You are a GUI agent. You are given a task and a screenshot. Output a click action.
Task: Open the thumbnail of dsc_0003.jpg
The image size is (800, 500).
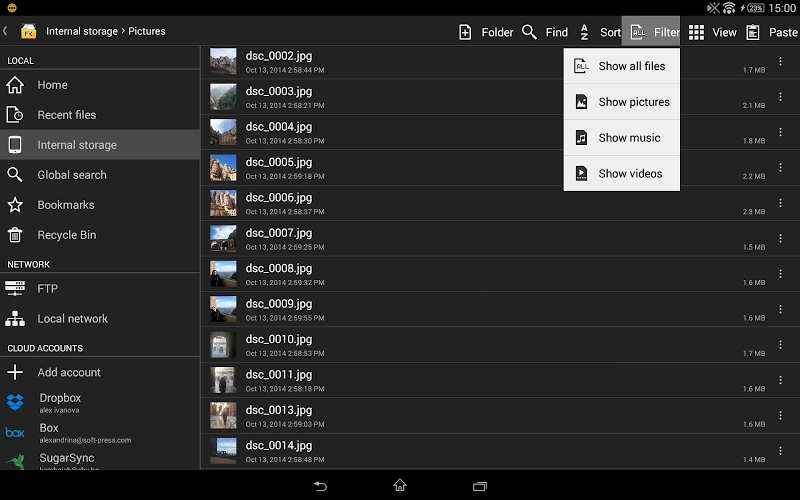[x=223, y=97]
